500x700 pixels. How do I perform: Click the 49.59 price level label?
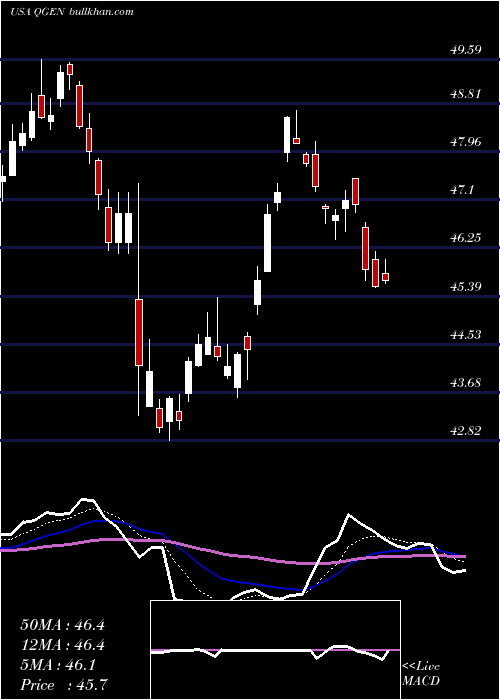coord(465,50)
